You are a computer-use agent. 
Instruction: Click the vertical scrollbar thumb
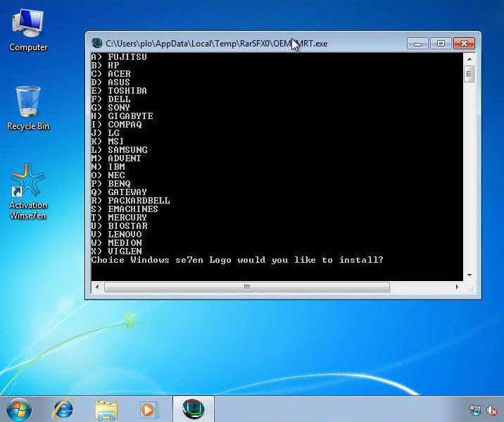470,74
